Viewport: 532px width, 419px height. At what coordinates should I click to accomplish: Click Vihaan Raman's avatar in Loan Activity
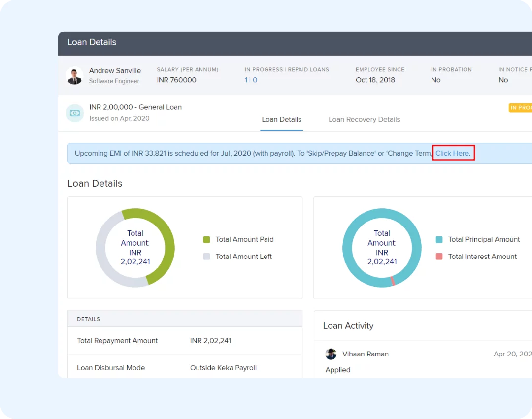point(331,354)
